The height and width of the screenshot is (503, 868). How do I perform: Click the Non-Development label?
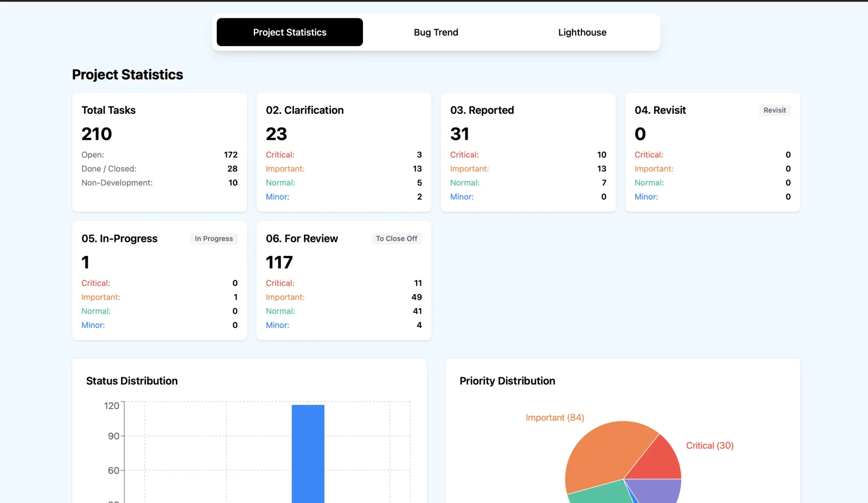click(117, 183)
